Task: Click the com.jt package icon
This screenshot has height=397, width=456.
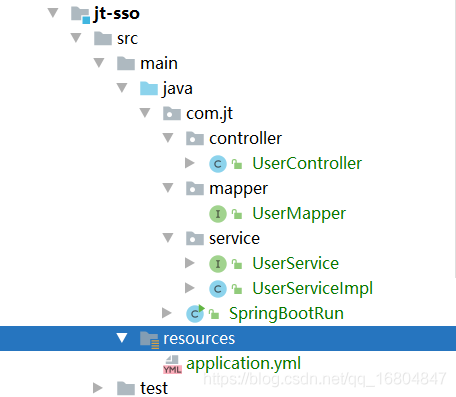Action: 172,113
